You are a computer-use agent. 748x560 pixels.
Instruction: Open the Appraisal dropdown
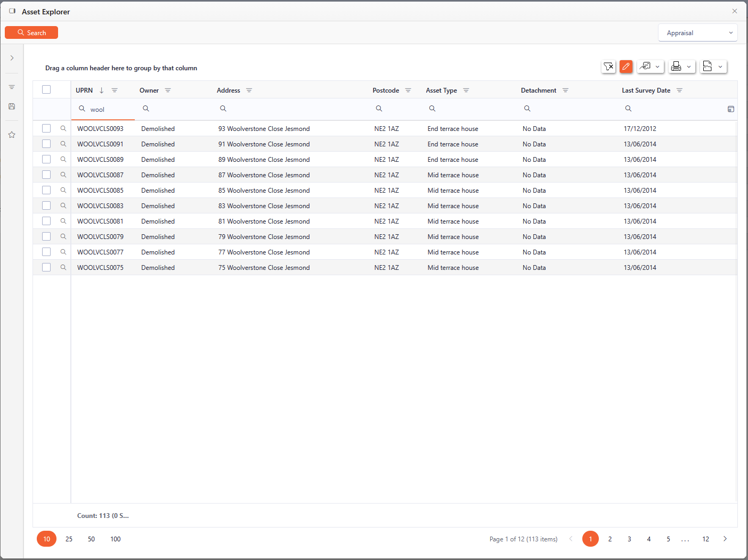(697, 33)
